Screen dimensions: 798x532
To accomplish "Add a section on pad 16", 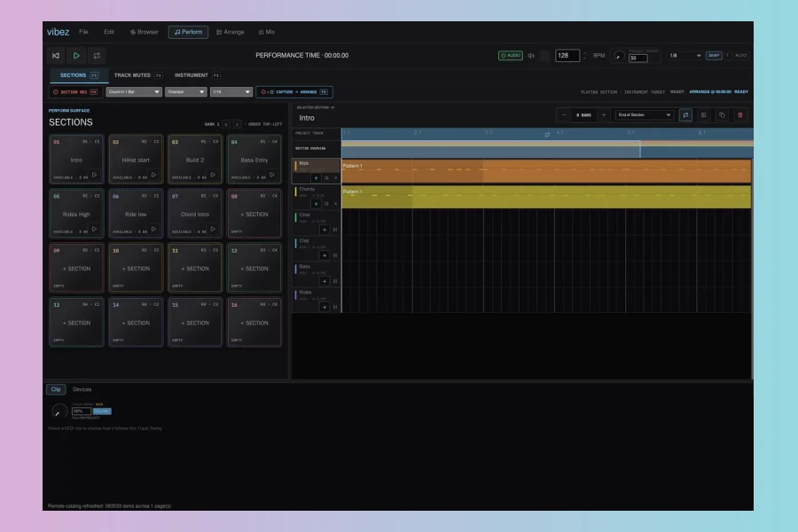I will [x=254, y=323].
